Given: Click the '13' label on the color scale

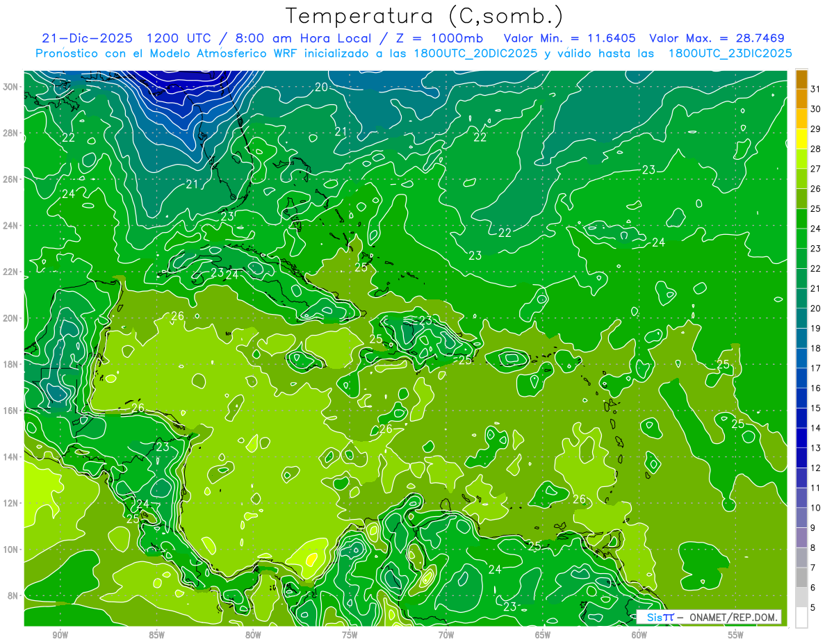Looking at the screenshot, I should [x=816, y=448].
